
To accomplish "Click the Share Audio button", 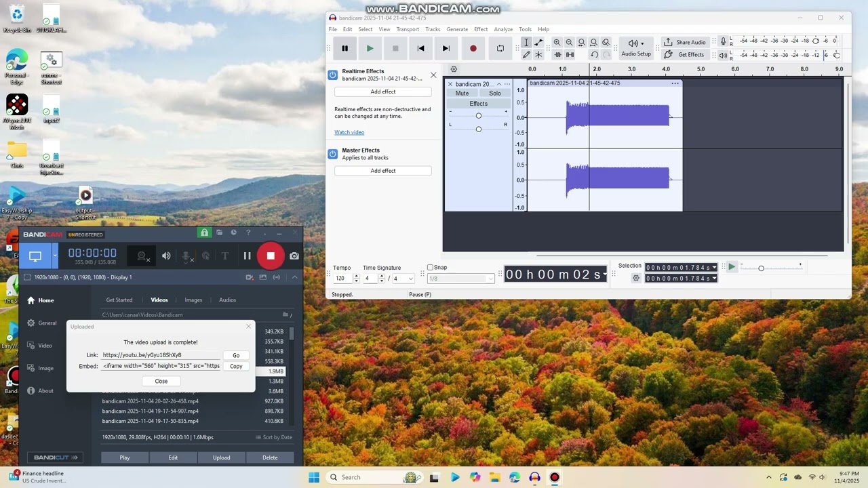I will coord(685,42).
